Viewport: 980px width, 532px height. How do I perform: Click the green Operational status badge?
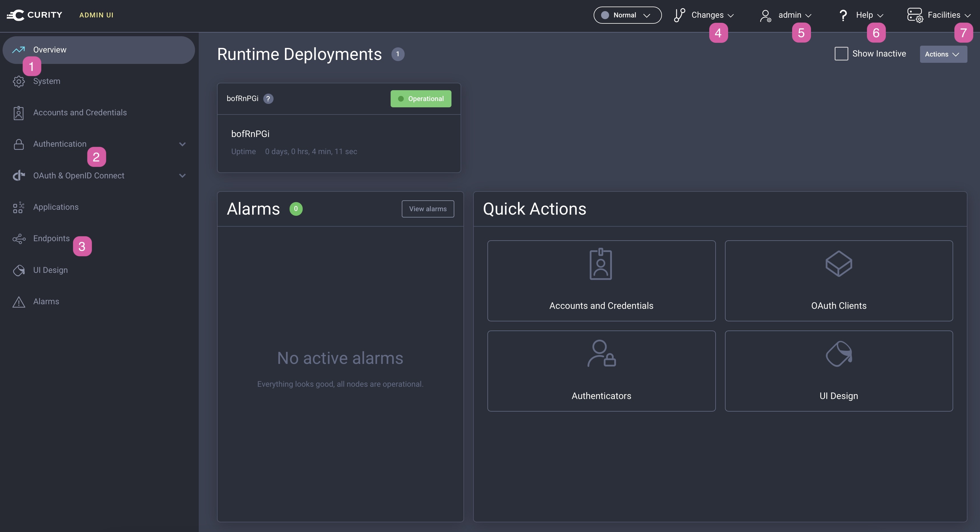click(x=421, y=99)
